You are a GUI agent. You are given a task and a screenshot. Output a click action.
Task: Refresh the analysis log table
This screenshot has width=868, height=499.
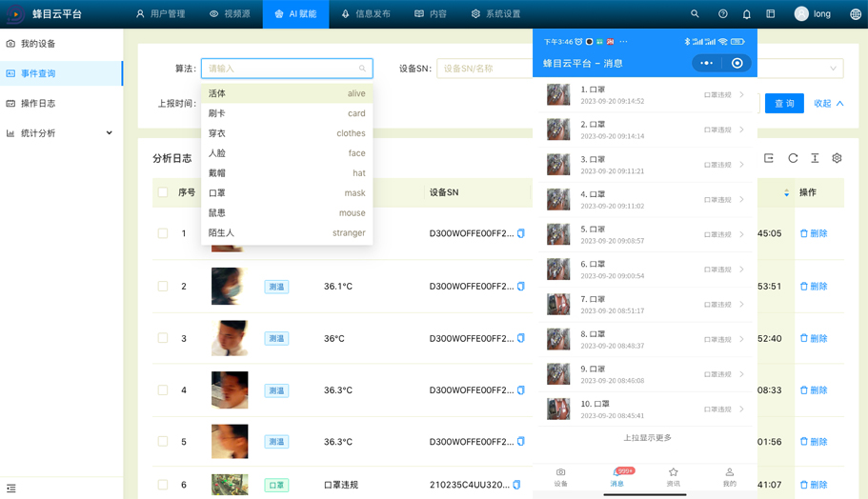(793, 158)
